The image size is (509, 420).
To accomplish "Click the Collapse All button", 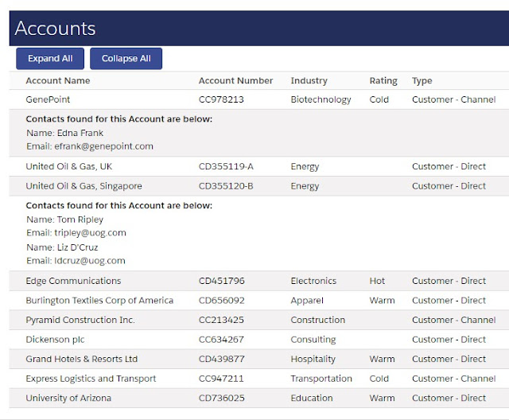I will [x=126, y=59].
